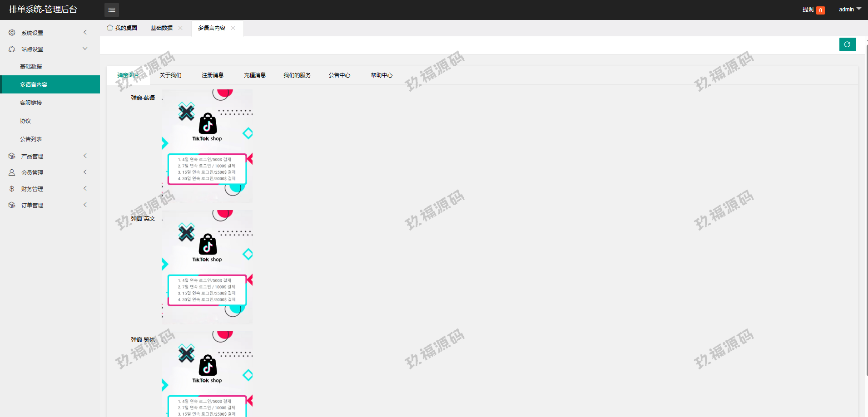The image size is (868, 417).
Task: Expand the 财务管理 submenu arrow
Action: [85, 188]
